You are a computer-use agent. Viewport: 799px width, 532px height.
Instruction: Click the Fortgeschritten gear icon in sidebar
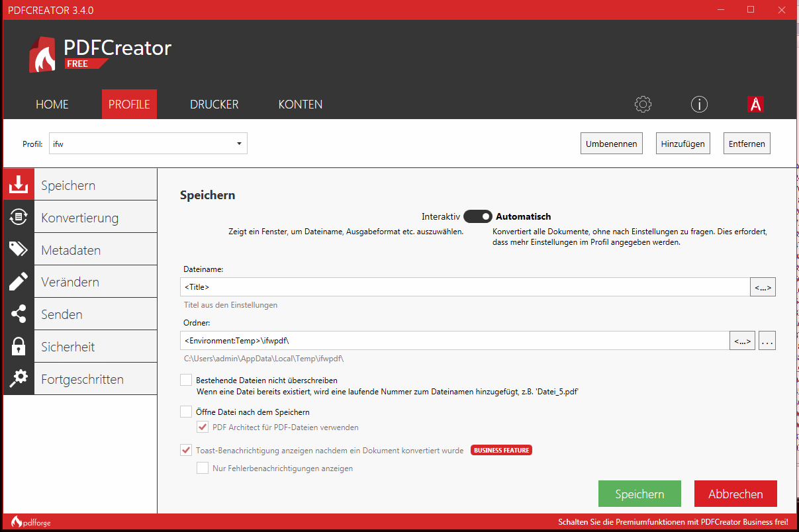tap(19, 379)
